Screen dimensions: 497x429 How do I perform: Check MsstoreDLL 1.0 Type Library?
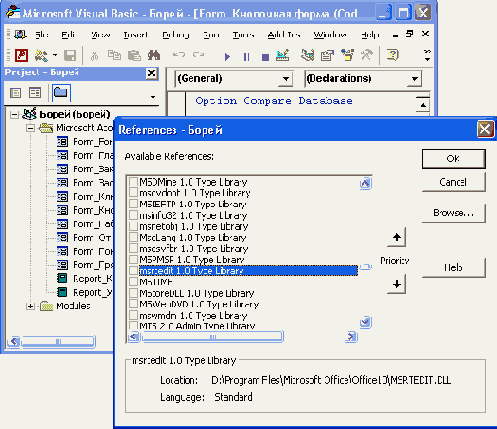coord(133,293)
